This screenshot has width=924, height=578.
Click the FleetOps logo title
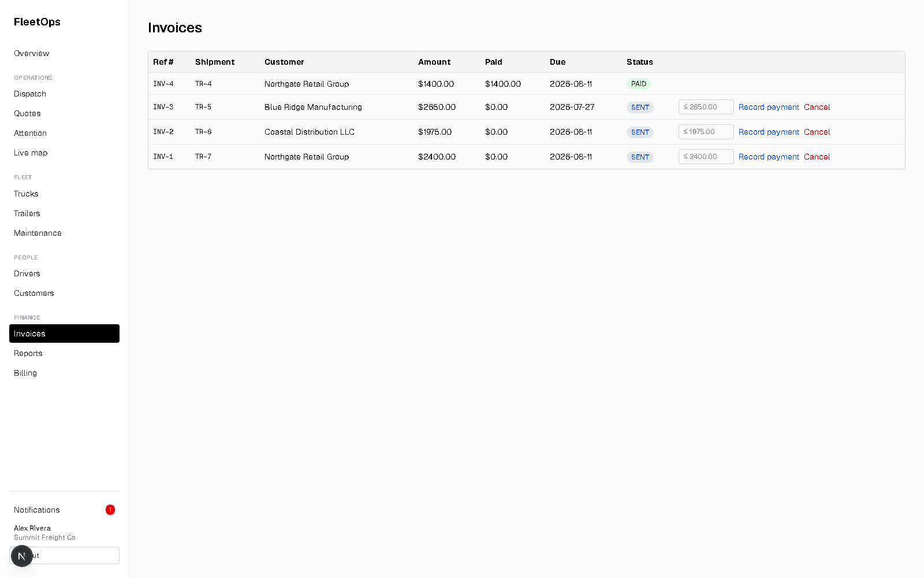coord(37,22)
